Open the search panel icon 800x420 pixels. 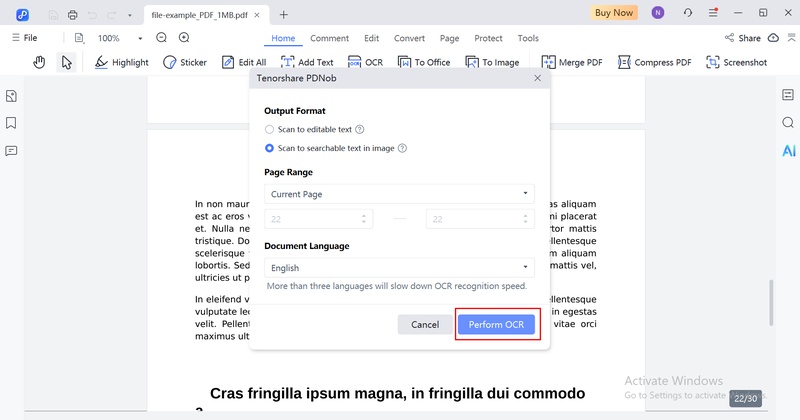[788, 123]
